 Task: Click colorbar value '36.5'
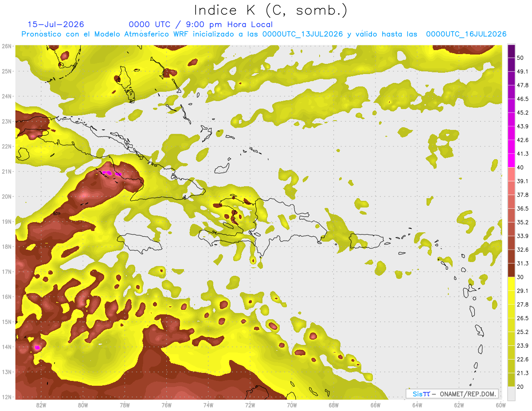tap(522, 208)
